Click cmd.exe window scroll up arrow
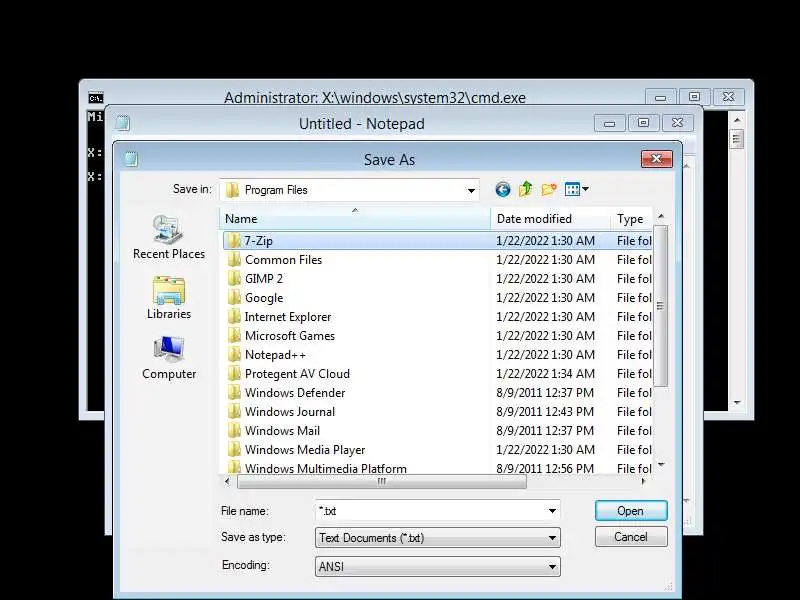Screen dimensions: 800x600 (x=737, y=119)
